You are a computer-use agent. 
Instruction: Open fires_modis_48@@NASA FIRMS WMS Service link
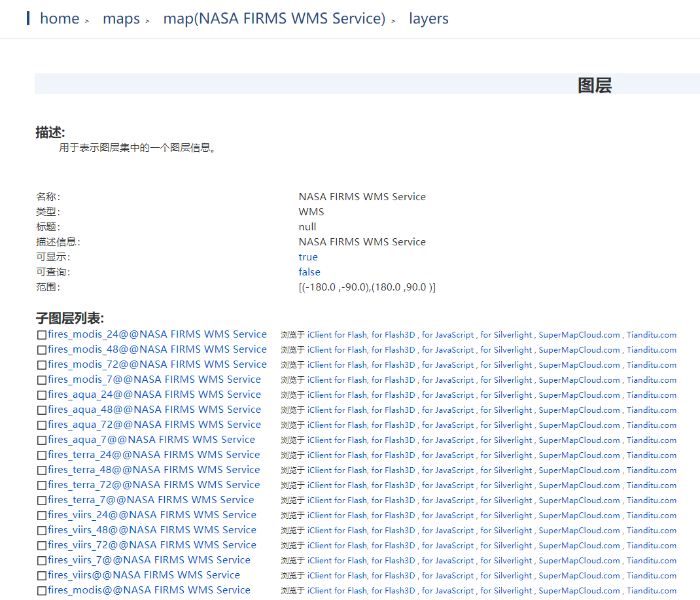point(157,349)
